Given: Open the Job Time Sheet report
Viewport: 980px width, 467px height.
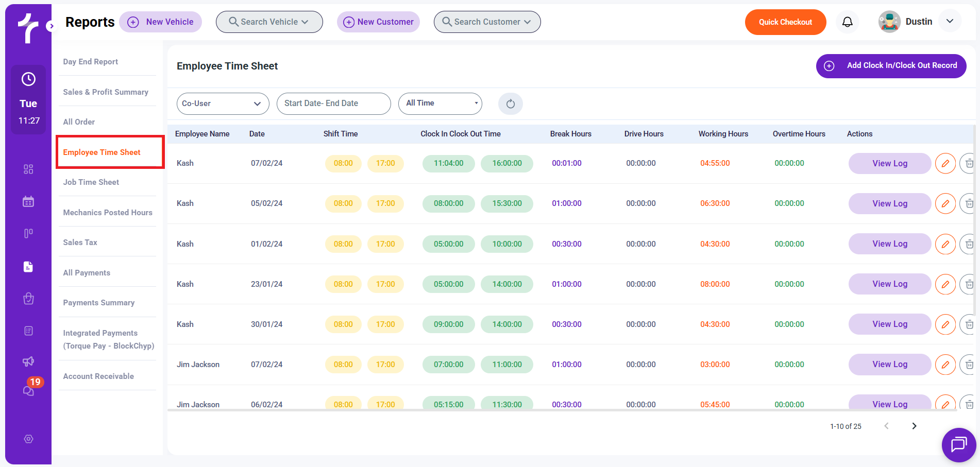Looking at the screenshot, I should tap(91, 182).
